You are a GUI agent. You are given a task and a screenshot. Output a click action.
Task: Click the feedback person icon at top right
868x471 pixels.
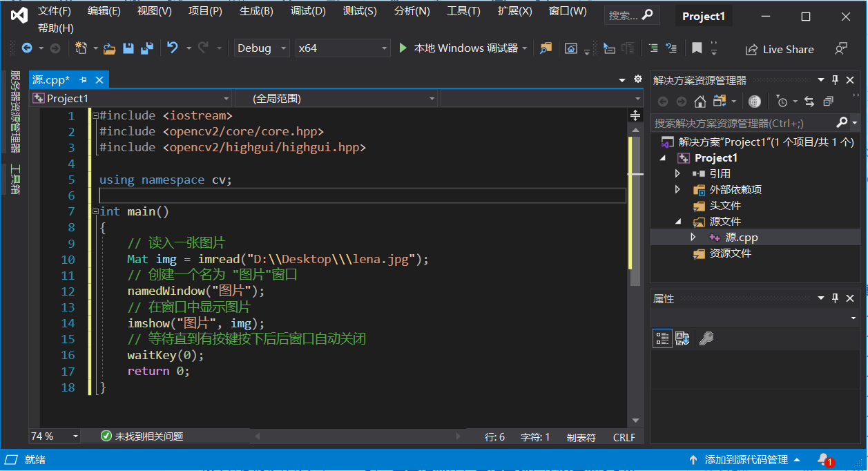(841, 49)
